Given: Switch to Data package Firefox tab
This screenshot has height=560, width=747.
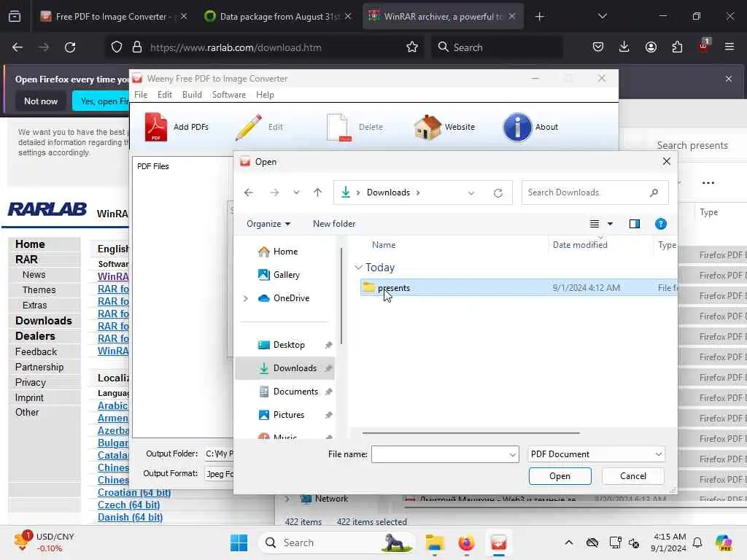Looking at the screenshot, I should 279,17.
